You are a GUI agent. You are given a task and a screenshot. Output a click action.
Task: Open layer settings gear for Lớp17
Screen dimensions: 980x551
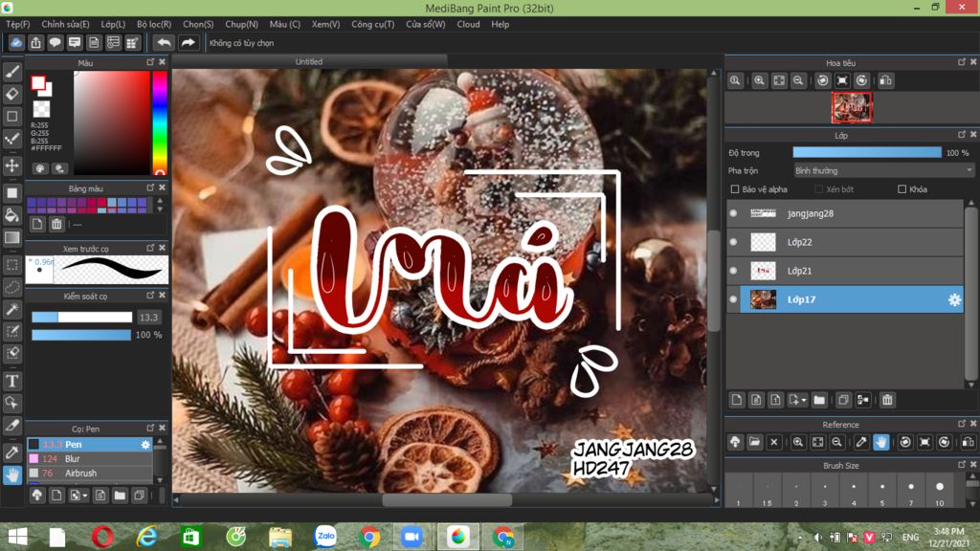(x=954, y=299)
